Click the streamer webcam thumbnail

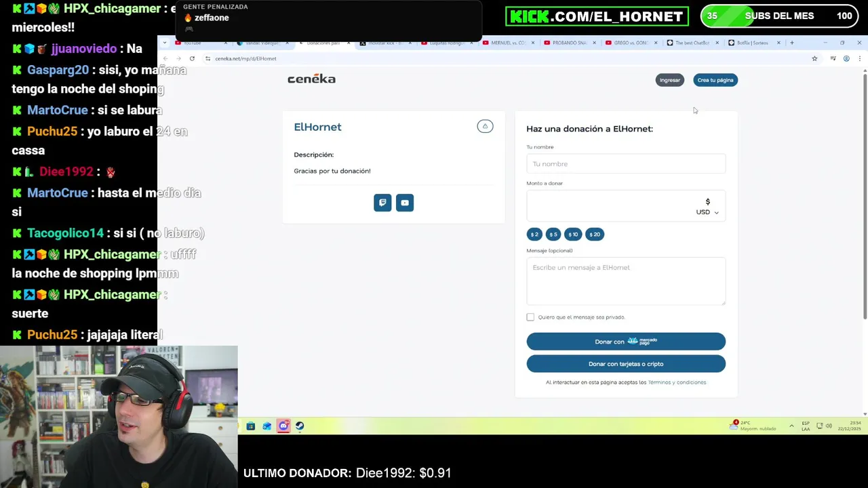(119, 417)
